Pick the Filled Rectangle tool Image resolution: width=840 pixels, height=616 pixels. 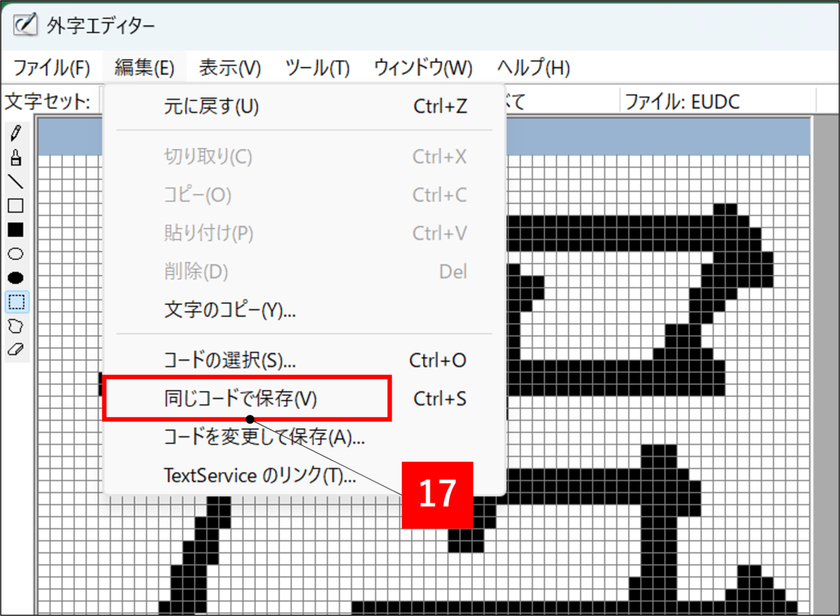tap(16, 229)
